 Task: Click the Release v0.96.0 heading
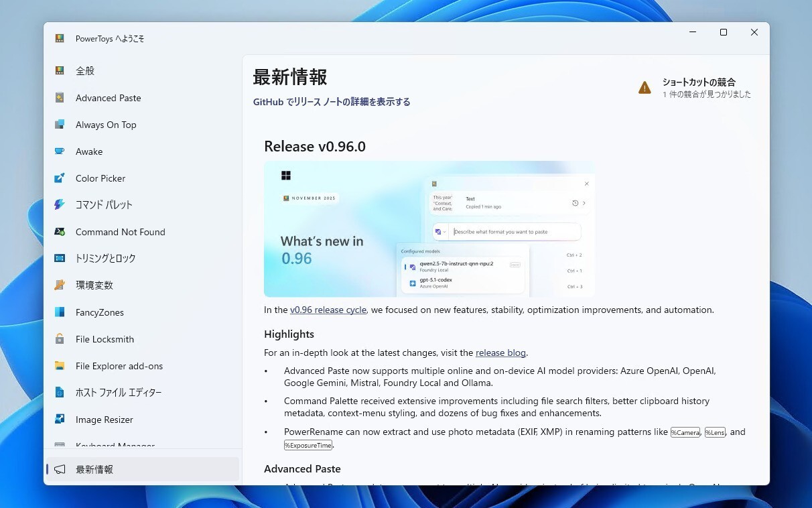[315, 146]
